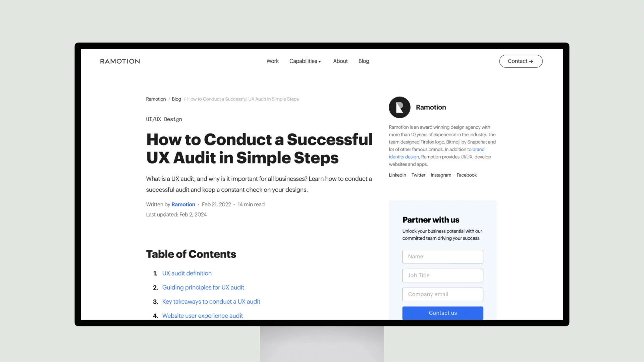644x362 pixels.
Task: Click the Contact us submit button
Action: pyautogui.click(x=442, y=312)
